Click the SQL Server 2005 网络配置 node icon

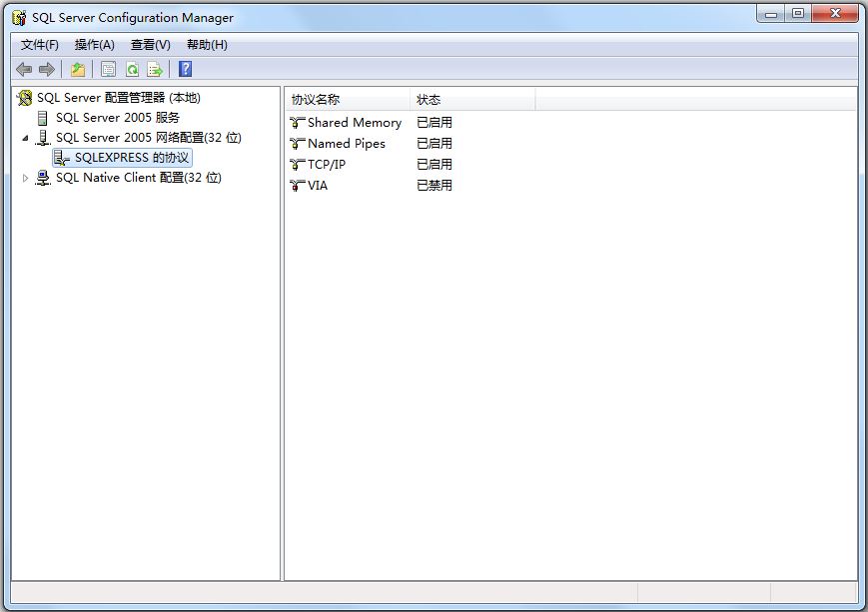point(43,138)
